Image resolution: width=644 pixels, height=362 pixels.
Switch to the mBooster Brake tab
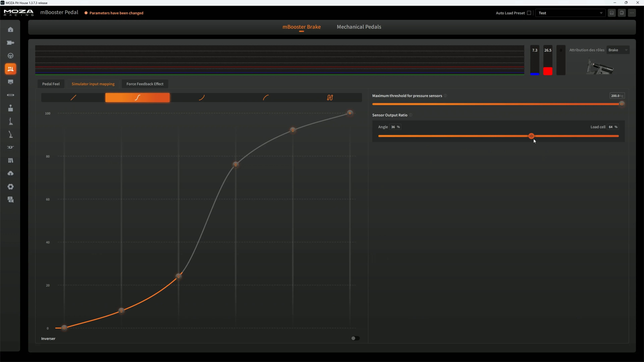pyautogui.click(x=302, y=27)
